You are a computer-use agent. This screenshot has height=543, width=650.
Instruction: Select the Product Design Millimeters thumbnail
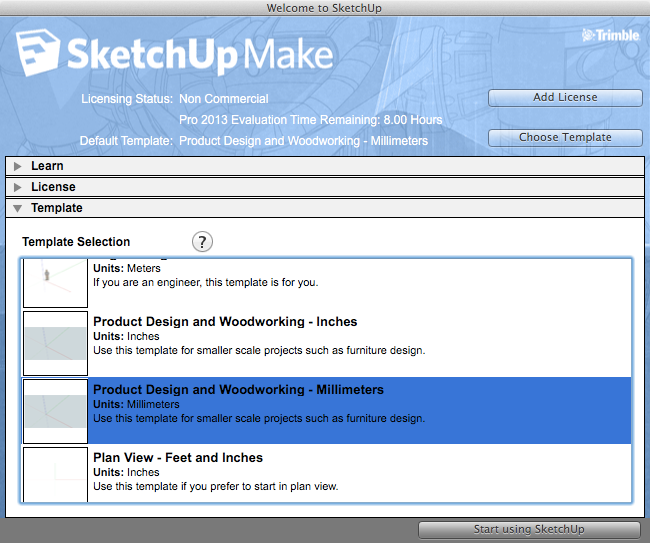56,410
